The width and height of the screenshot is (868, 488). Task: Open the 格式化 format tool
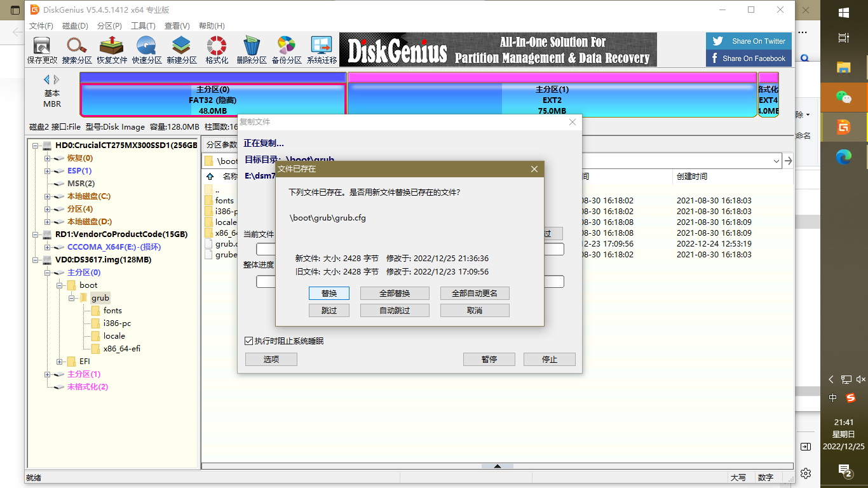click(x=216, y=48)
